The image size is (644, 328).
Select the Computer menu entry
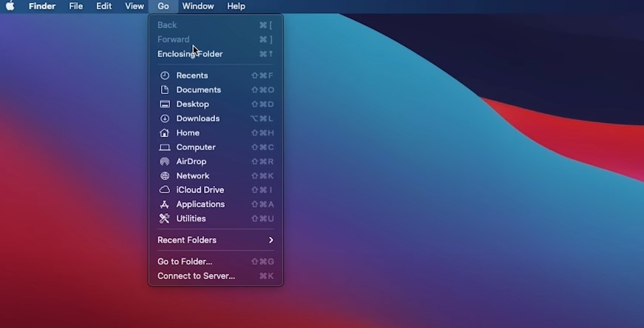pos(216,147)
